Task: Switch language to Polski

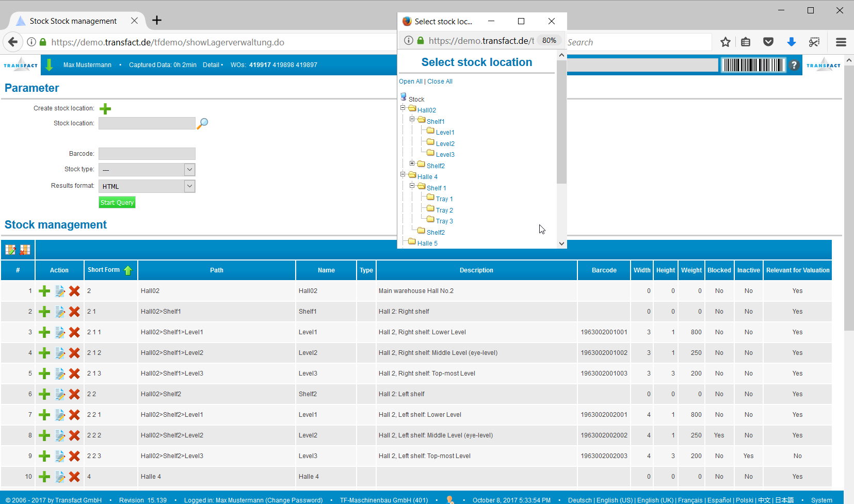Action: click(744, 500)
